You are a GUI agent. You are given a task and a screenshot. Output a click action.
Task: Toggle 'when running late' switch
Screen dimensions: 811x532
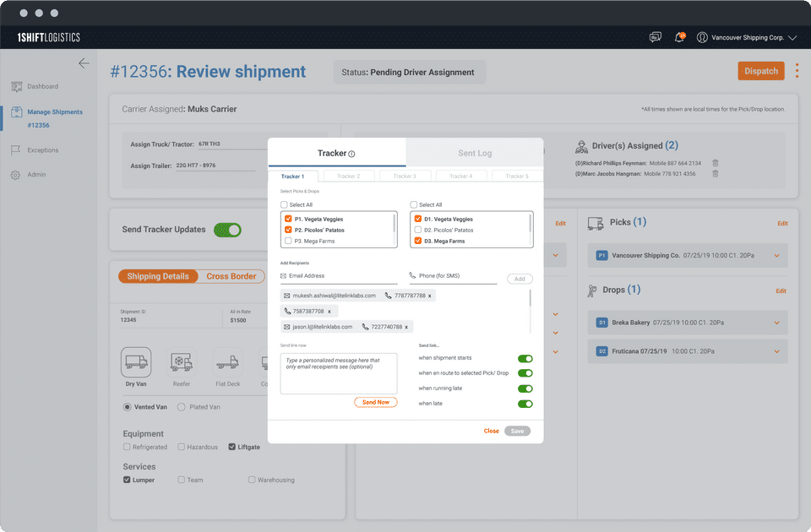[x=525, y=388]
